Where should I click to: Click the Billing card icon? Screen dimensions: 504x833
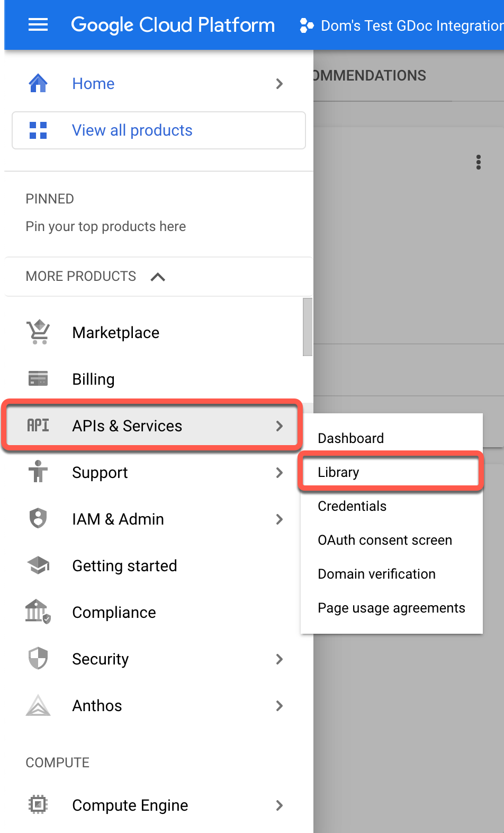pos(38,378)
